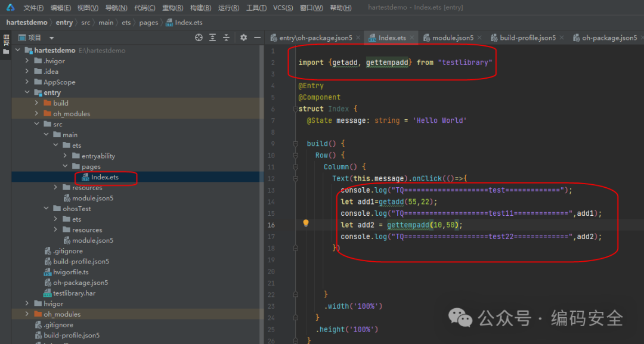Click the light bulb intention icon on line 16
The image size is (644, 344).
click(x=305, y=224)
